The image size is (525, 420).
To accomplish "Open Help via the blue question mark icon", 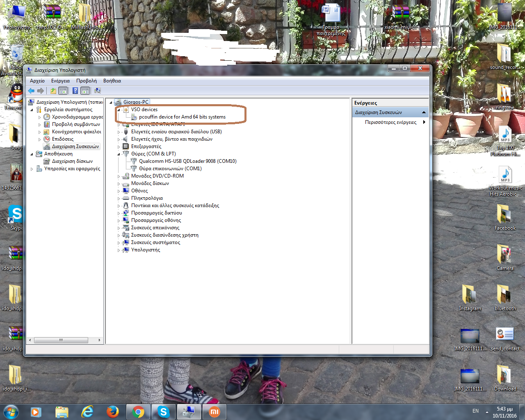I will [75, 91].
